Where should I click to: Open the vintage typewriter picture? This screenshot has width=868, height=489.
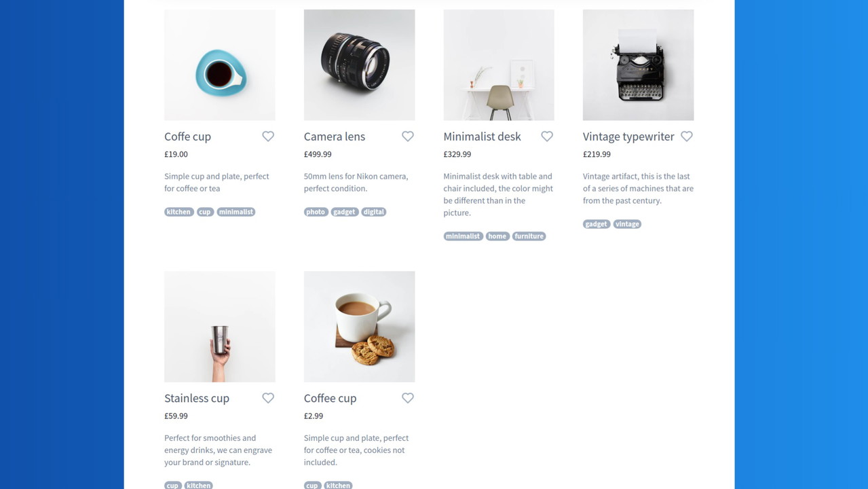click(x=638, y=65)
